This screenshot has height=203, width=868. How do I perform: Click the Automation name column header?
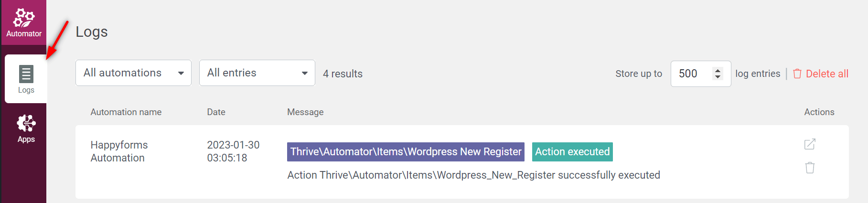[x=126, y=112]
